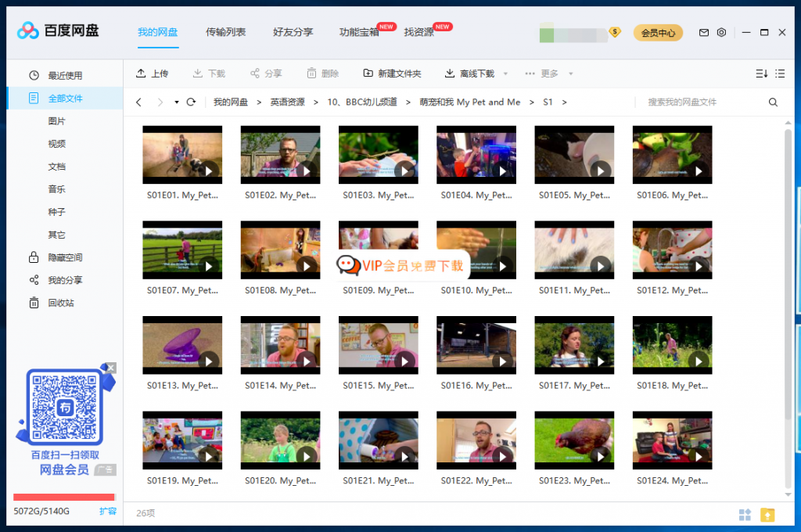Filter by 图片 category
Image resolution: width=801 pixels, height=532 pixels.
pyautogui.click(x=56, y=121)
